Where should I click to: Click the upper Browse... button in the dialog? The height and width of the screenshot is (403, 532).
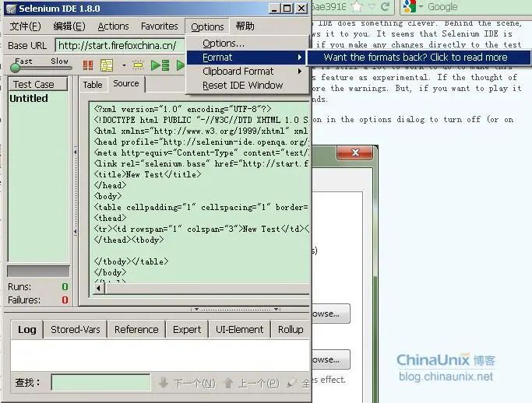[x=329, y=314]
